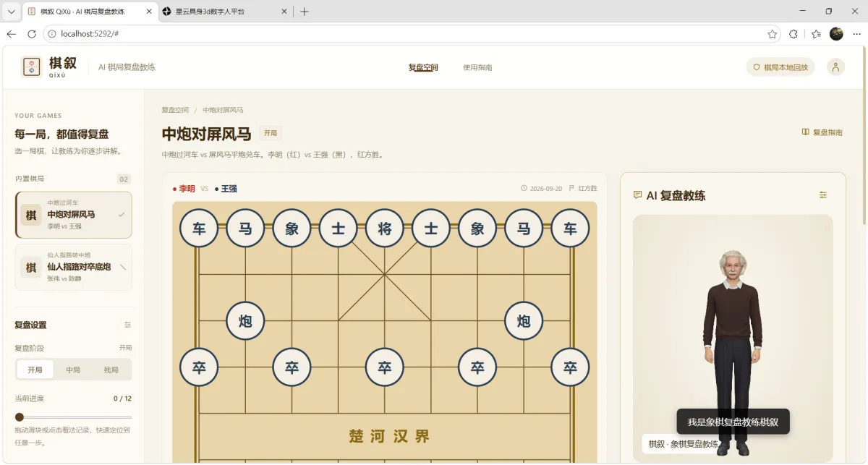Click the browser profile avatar
The image size is (868, 465).
coord(836,34)
